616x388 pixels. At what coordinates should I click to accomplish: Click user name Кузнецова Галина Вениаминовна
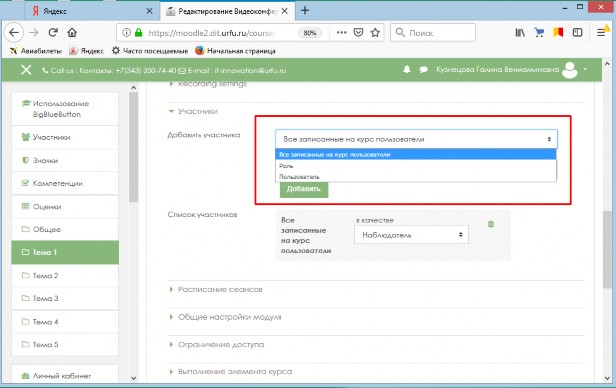pyautogui.click(x=497, y=70)
